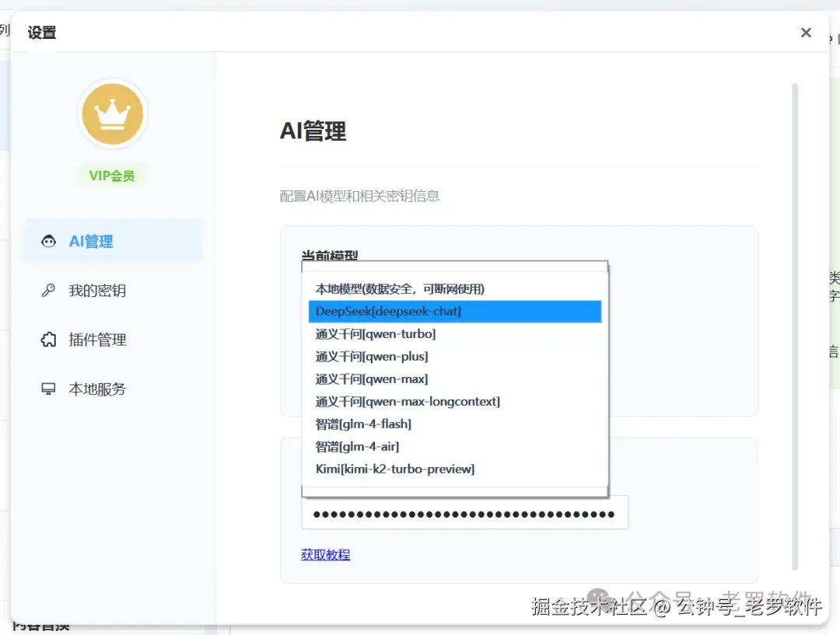The image size is (840, 635).
Task: Click the 我的密钥 key icon
Action: (x=48, y=290)
